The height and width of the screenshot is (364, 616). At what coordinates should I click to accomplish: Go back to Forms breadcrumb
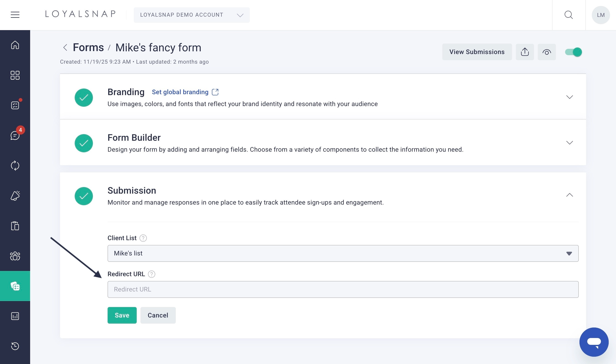(x=88, y=47)
